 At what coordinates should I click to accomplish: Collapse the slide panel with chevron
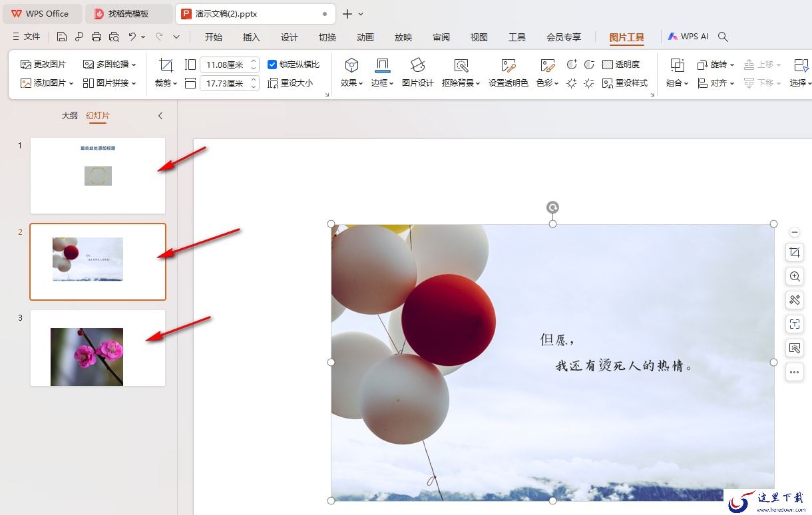click(x=160, y=116)
